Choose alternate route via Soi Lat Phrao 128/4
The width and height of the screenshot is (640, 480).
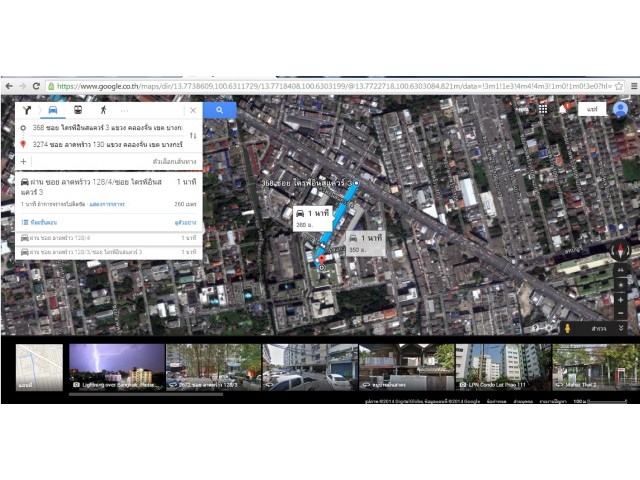tap(109, 238)
